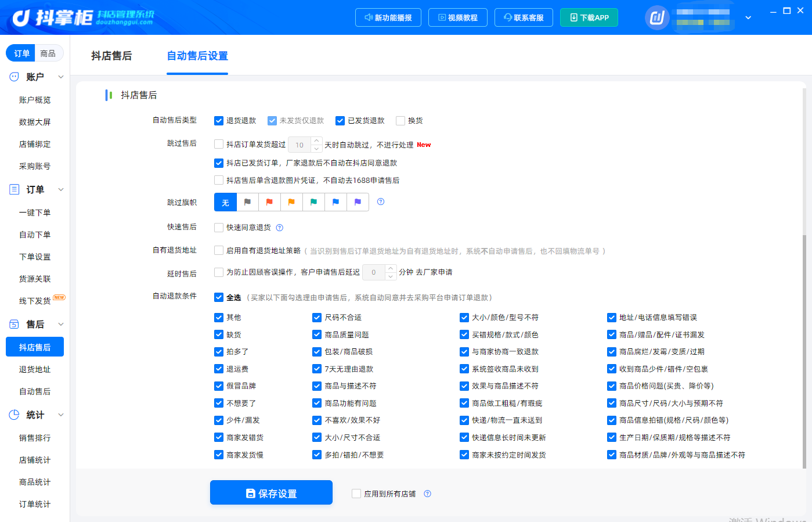Screen dimensions: 812x522
Task: Select the gray flag icon
Action: pos(247,202)
